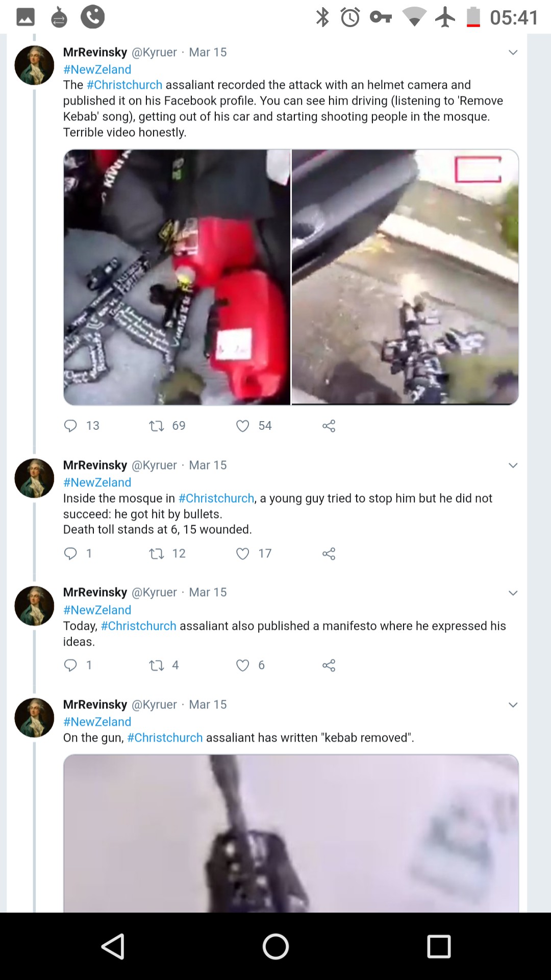Open the #Christchurch hashtag in the first tweet

[x=124, y=85]
